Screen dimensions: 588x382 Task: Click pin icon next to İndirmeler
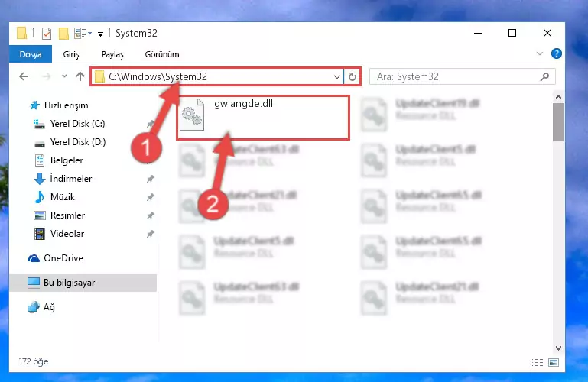[x=151, y=179]
